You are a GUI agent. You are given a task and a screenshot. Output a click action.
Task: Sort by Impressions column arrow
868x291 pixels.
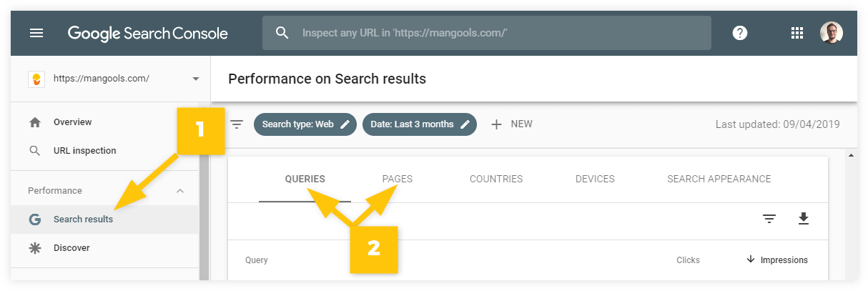click(751, 260)
